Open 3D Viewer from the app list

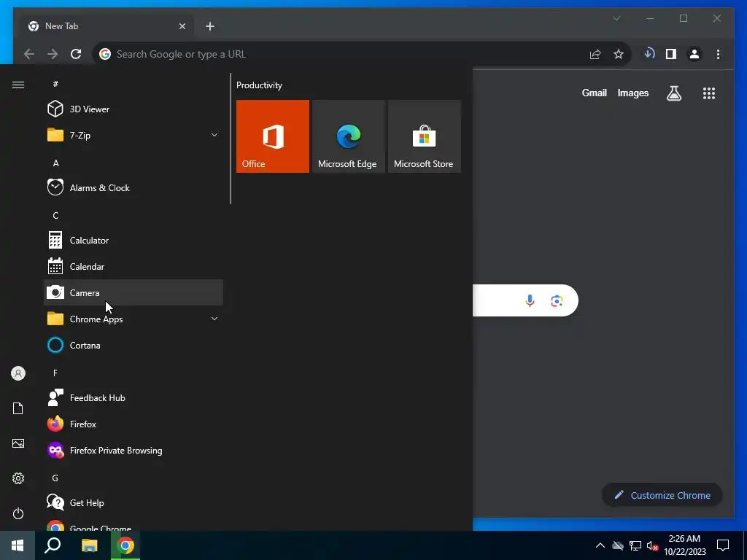pyautogui.click(x=133, y=109)
